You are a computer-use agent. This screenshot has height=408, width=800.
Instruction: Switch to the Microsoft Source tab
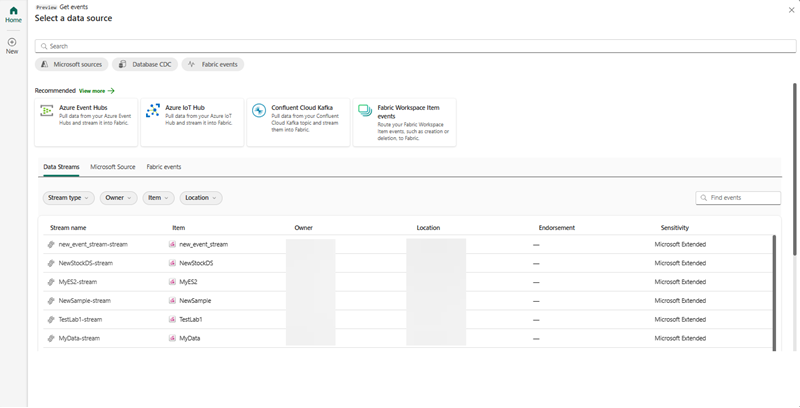tap(113, 167)
